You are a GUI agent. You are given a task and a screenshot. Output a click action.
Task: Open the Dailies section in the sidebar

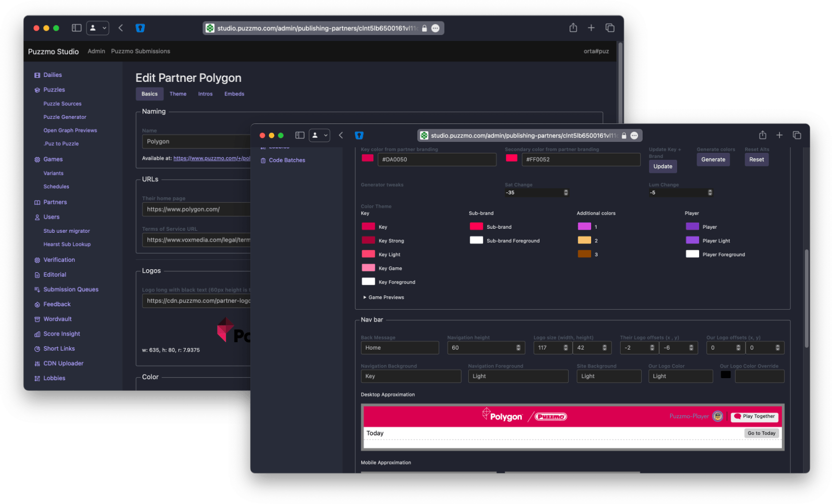pyautogui.click(x=37, y=74)
